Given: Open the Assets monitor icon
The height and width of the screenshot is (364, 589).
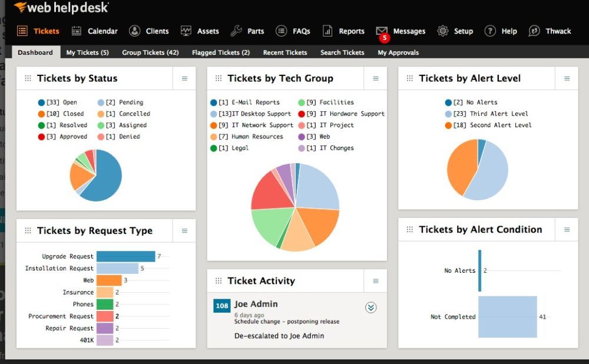Looking at the screenshot, I should click(x=186, y=31).
